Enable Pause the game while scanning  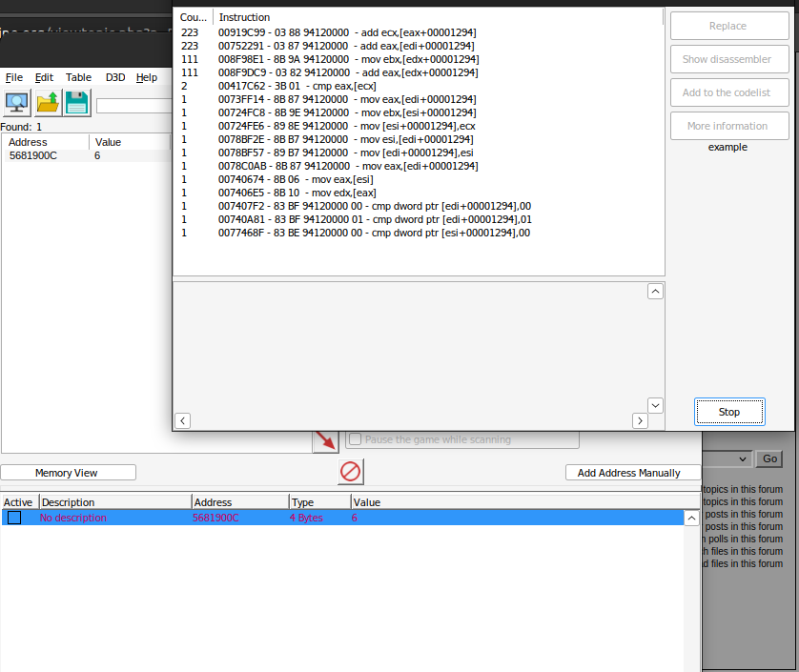pos(357,438)
